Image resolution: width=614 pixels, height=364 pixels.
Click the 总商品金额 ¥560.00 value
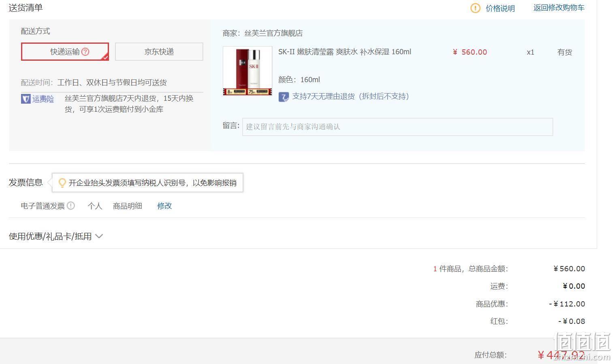click(569, 268)
